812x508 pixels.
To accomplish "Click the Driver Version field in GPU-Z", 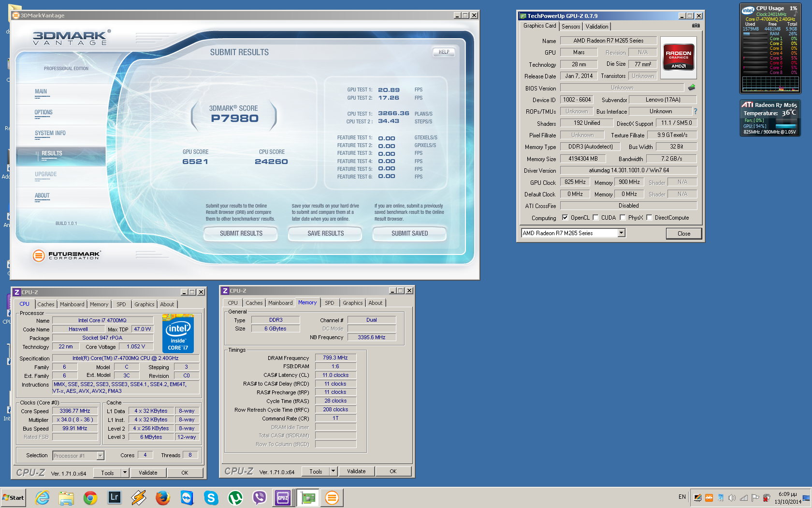I will 628,170.
